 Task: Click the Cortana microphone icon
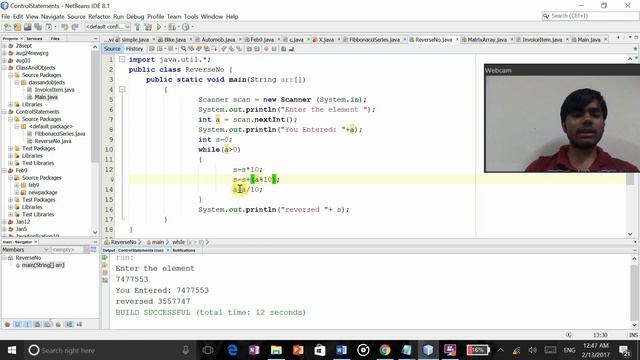[185, 350]
